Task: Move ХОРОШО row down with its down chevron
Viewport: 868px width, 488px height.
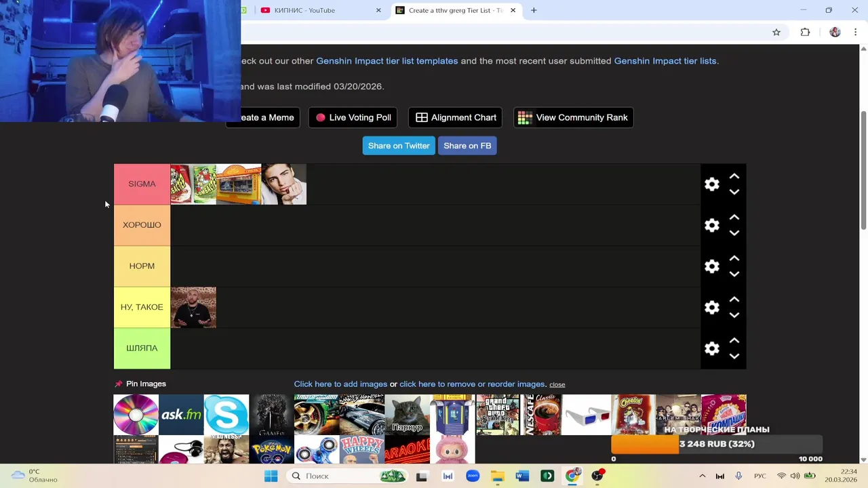Action: [734, 233]
